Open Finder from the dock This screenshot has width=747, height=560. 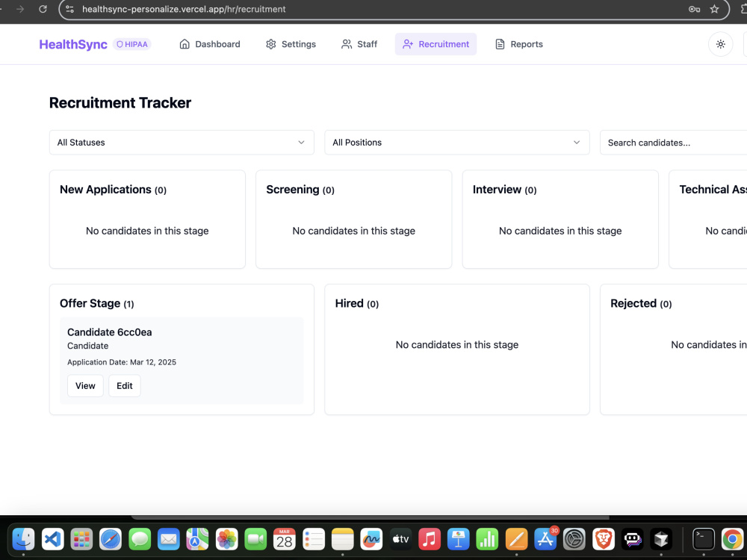pos(23,540)
